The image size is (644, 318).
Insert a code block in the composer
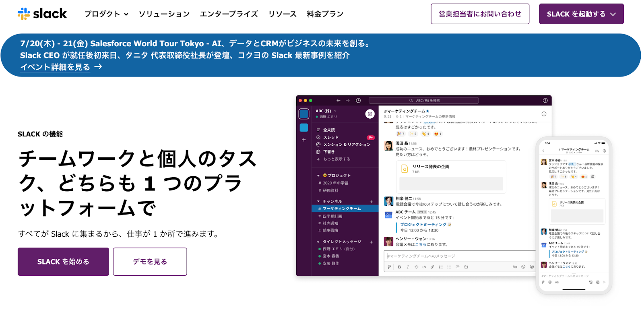point(466,267)
